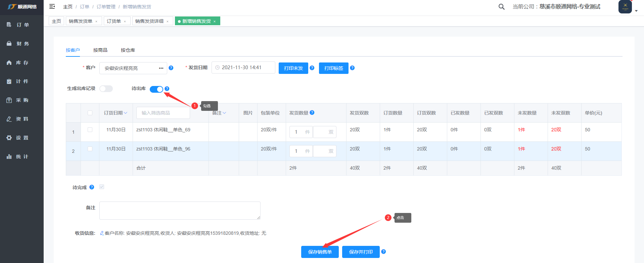Open the 库存 sidebar icon
The width and height of the screenshot is (644, 263).
pyautogui.click(x=9, y=63)
